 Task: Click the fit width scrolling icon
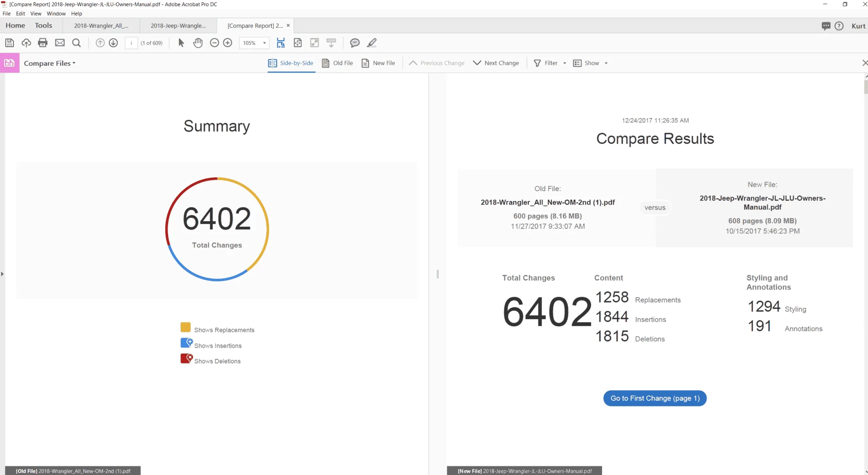pos(281,43)
